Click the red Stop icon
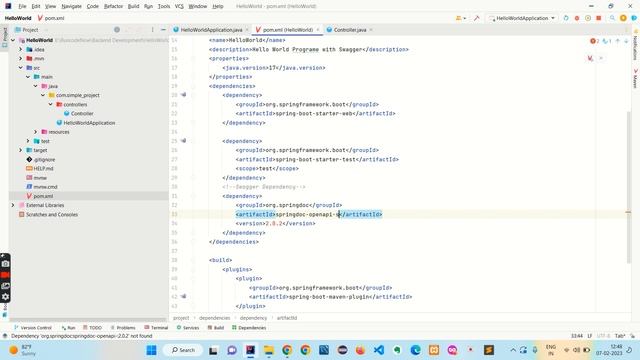Viewport: 640px width, 360px height. click(599, 18)
